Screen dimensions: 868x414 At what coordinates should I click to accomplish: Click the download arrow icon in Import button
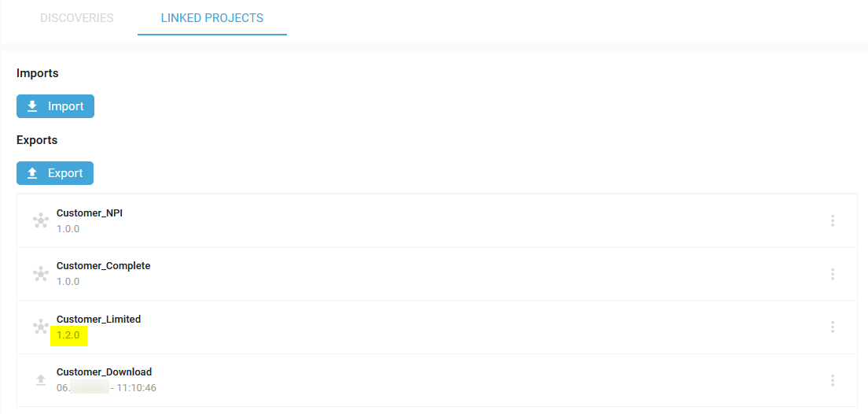32,105
